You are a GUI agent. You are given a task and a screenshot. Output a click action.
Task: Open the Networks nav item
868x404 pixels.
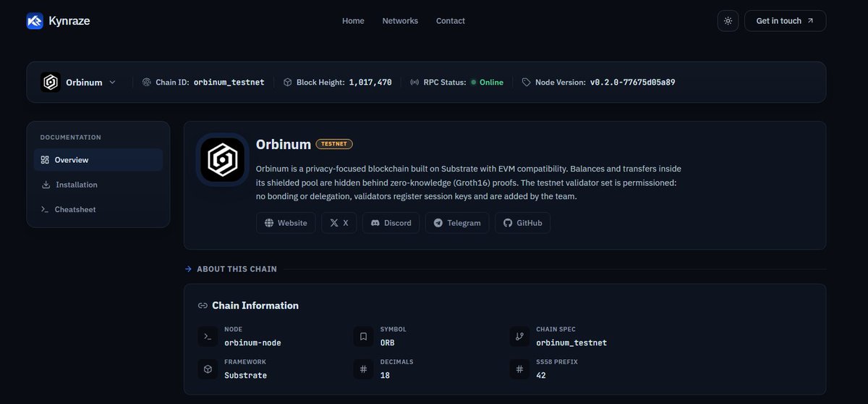[400, 21]
